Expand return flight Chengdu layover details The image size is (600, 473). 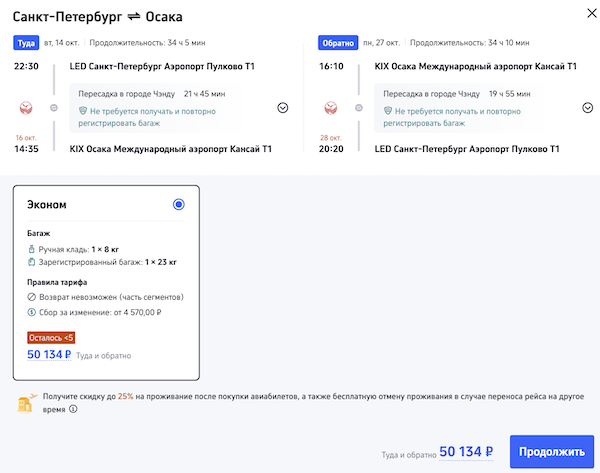(x=582, y=108)
